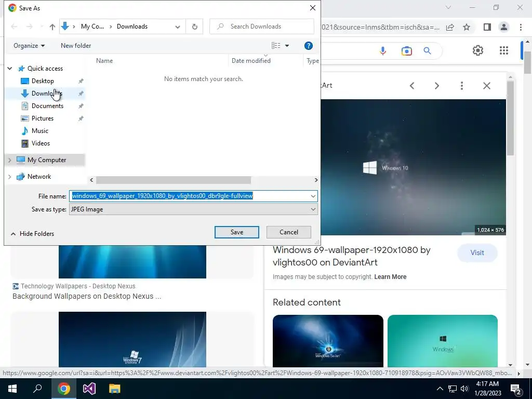This screenshot has height=399, width=532.
Task: Open the taskbar volume control
Action: pyautogui.click(x=464, y=389)
